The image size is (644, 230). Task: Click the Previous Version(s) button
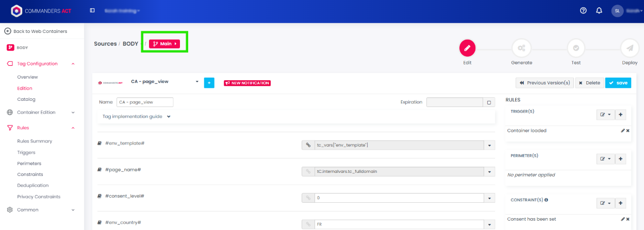(544, 83)
